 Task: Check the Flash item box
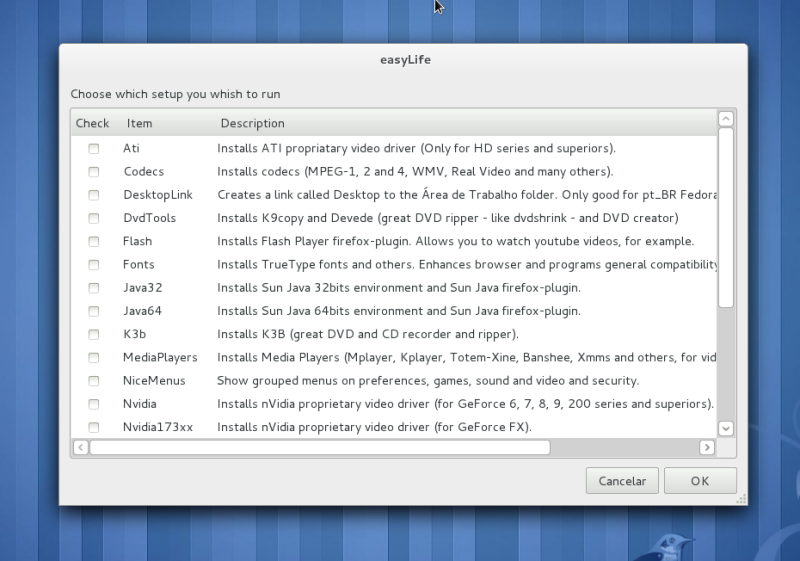click(x=93, y=241)
